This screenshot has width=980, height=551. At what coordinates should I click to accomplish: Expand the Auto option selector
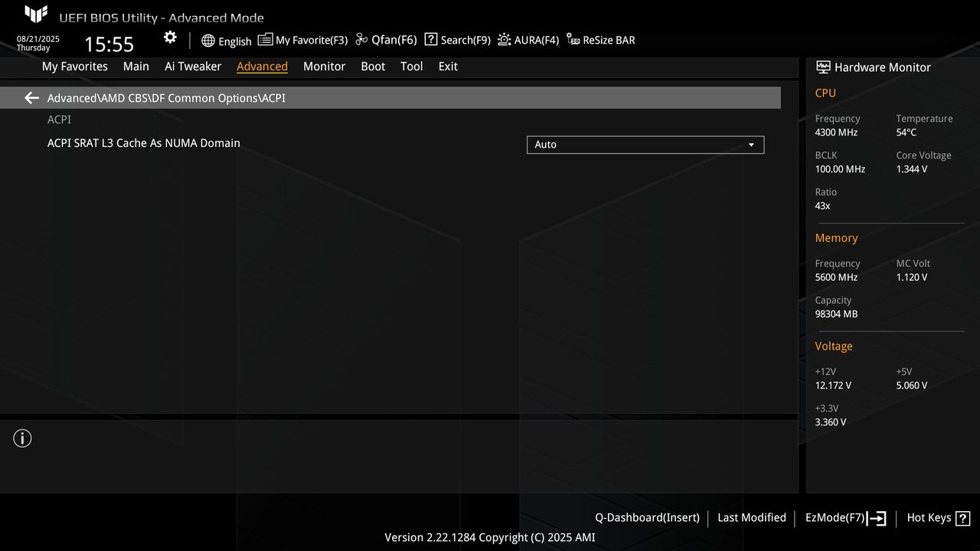coord(751,145)
